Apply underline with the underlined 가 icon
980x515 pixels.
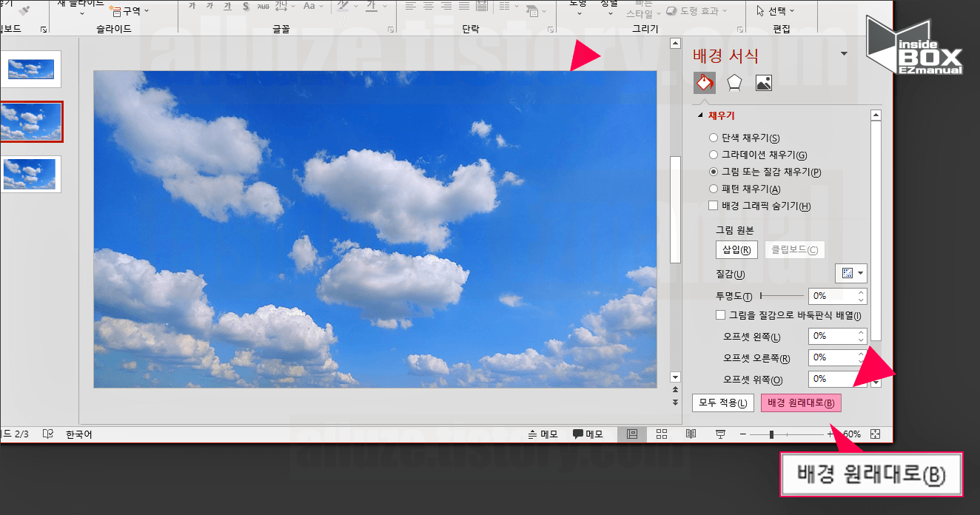pos(227,6)
